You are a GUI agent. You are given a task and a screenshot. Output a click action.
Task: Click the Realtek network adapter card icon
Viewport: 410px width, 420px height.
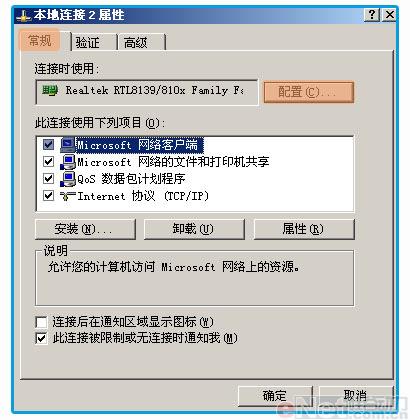click(x=50, y=91)
